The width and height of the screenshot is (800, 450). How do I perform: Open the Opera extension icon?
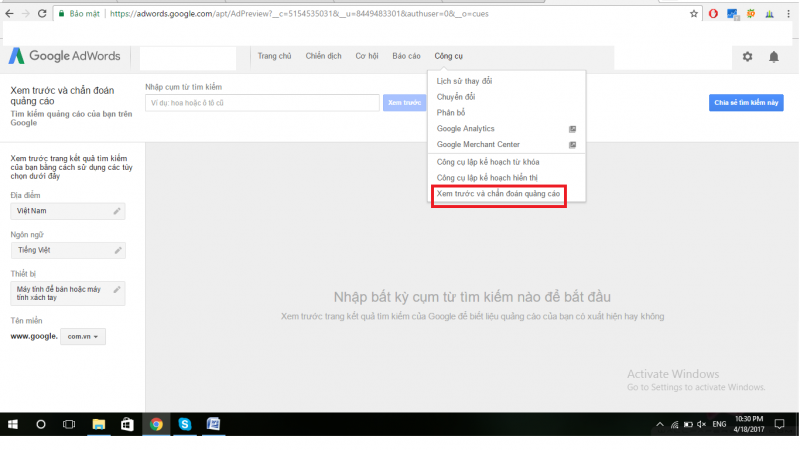tap(713, 14)
